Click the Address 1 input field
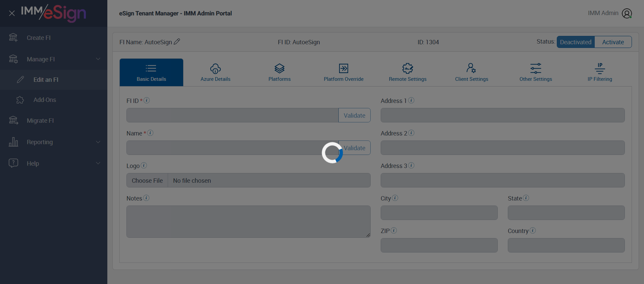 coord(503,115)
